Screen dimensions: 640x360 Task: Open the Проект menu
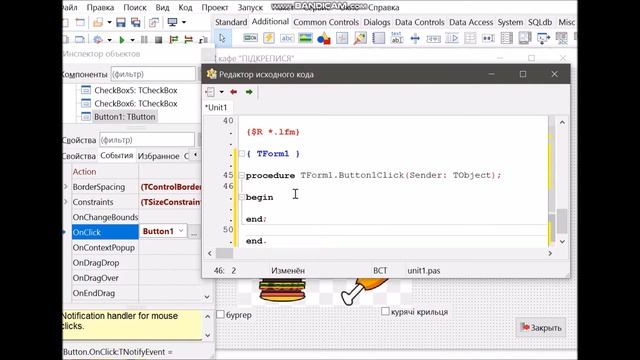click(215, 7)
